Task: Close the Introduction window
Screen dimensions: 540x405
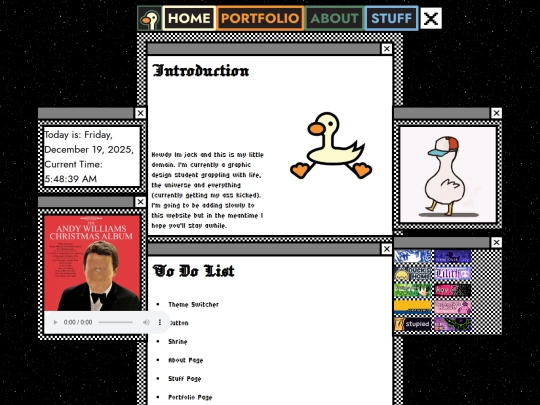Action: point(387,49)
